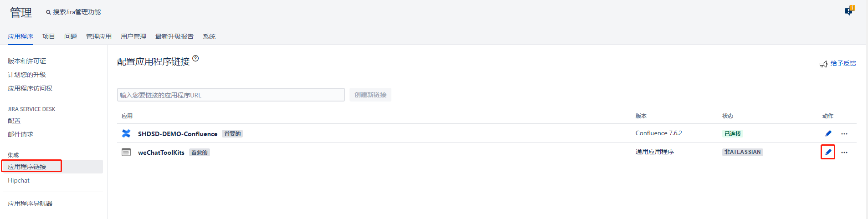Screen dimensions: 868x219
Task: Click the edit pencil for SHDSD-DEMO-Confluence
Action: 828,133
